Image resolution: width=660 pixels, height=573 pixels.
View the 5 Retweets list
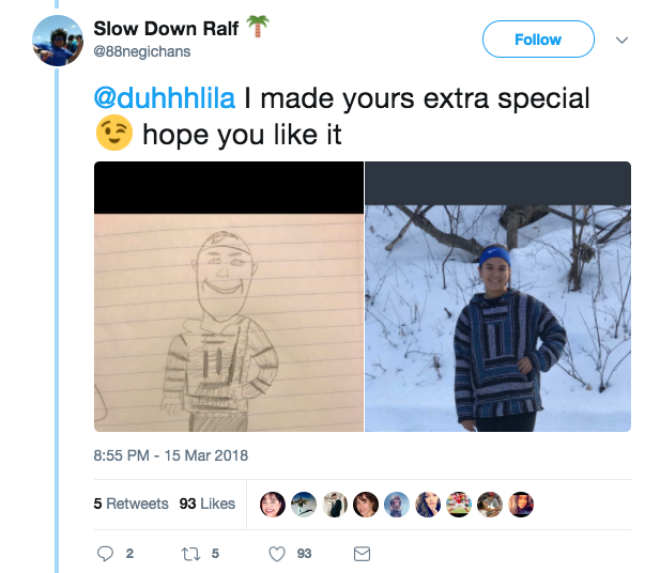[x=131, y=504]
